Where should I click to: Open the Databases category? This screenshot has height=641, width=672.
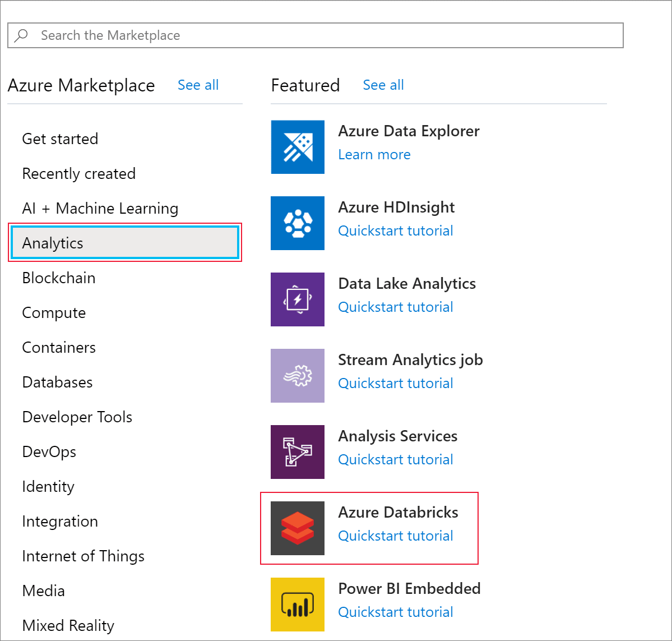pyautogui.click(x=57, y=382)
